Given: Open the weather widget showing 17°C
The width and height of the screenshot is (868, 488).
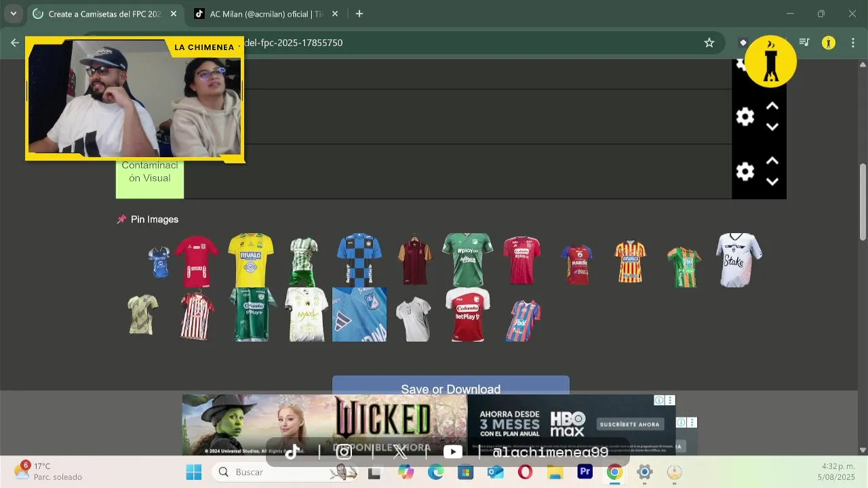Looking at the screenshot, I should 49,471.
